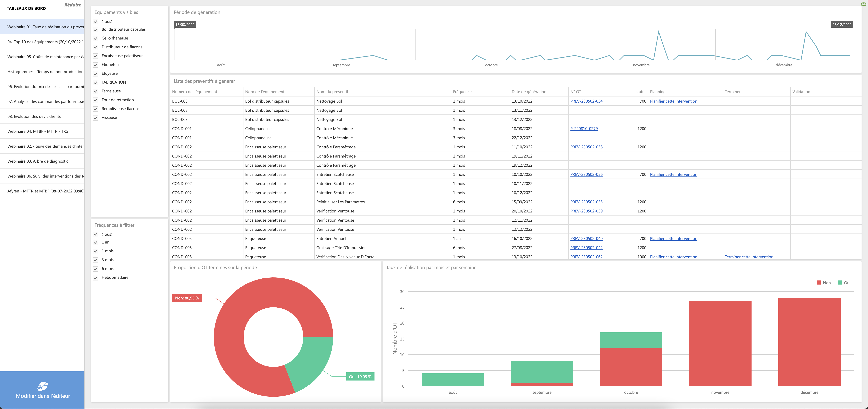Open Webinaire 04. MTBF - MTTR - TRS
The image size is (868, 409).
coord(42,131)
